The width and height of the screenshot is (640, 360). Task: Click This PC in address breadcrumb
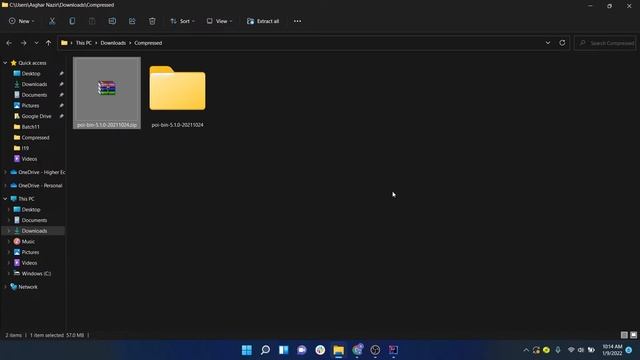(x=84, y=43)
